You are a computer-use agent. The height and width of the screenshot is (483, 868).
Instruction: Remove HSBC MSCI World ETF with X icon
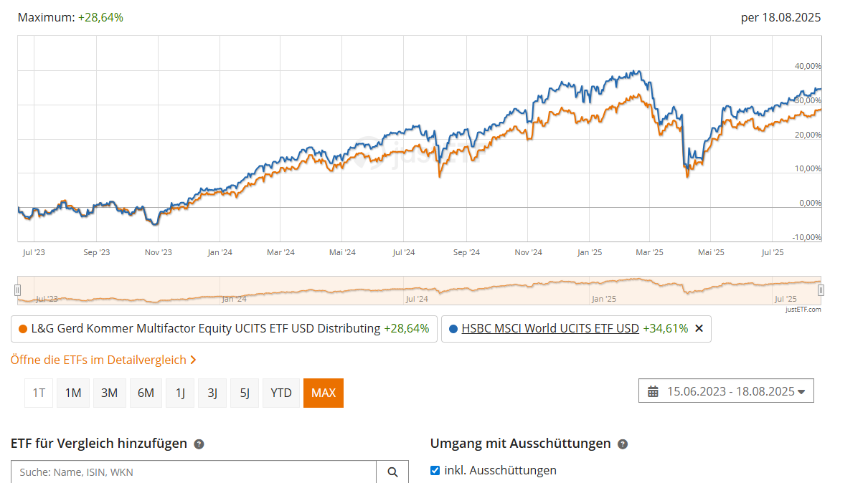pos(699,329)
